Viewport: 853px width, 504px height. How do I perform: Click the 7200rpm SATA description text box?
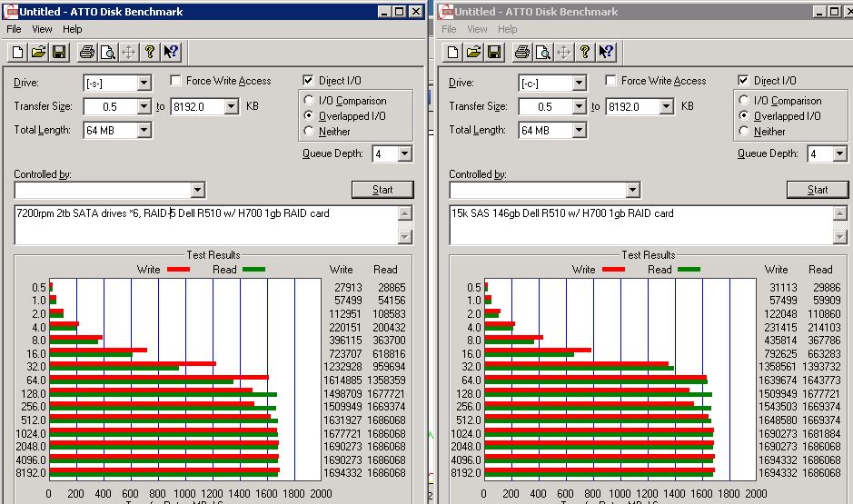(207, 225)
